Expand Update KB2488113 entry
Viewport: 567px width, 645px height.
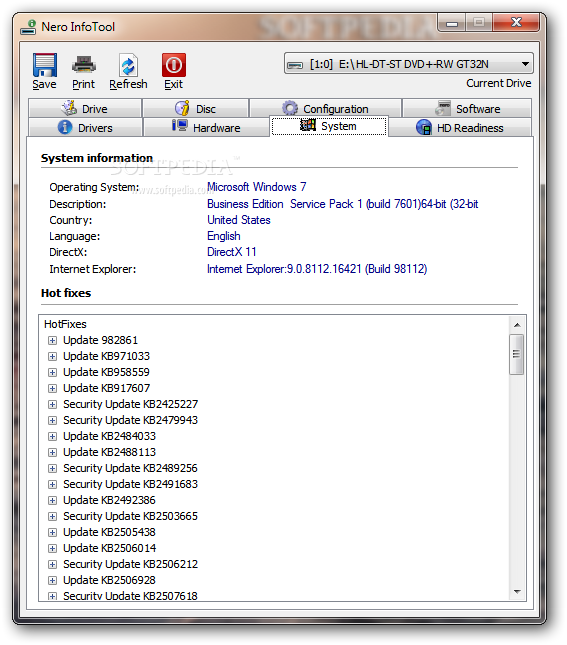(52, 452)
